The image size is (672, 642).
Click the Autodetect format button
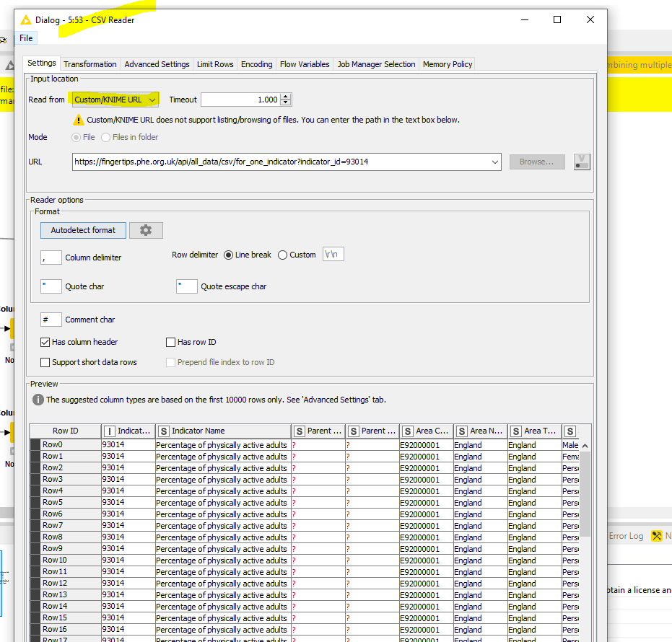[83, 230]
